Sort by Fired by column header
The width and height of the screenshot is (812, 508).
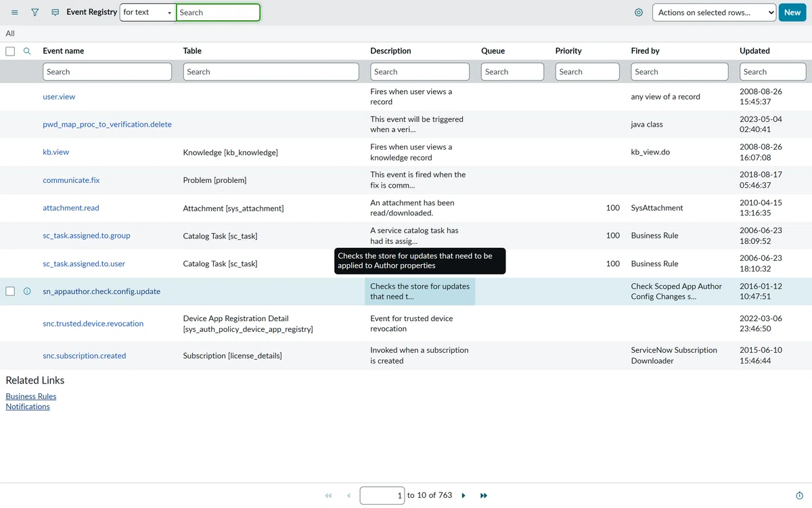646,51
